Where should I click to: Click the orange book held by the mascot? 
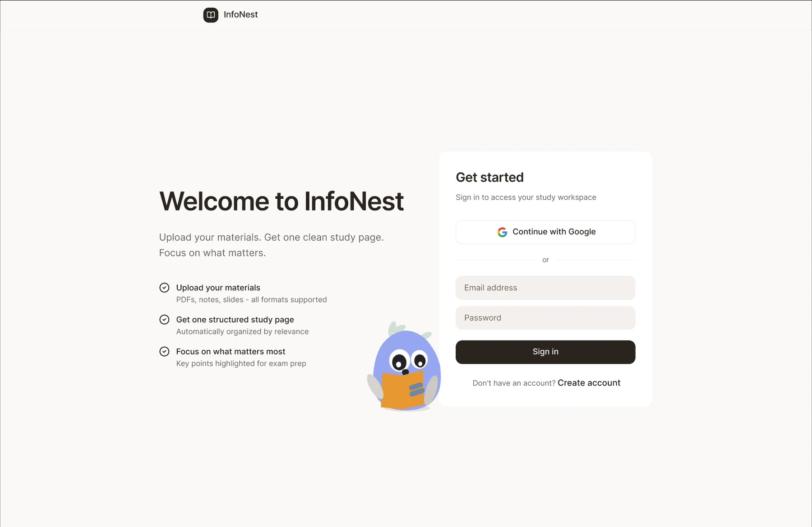[403, 390]
